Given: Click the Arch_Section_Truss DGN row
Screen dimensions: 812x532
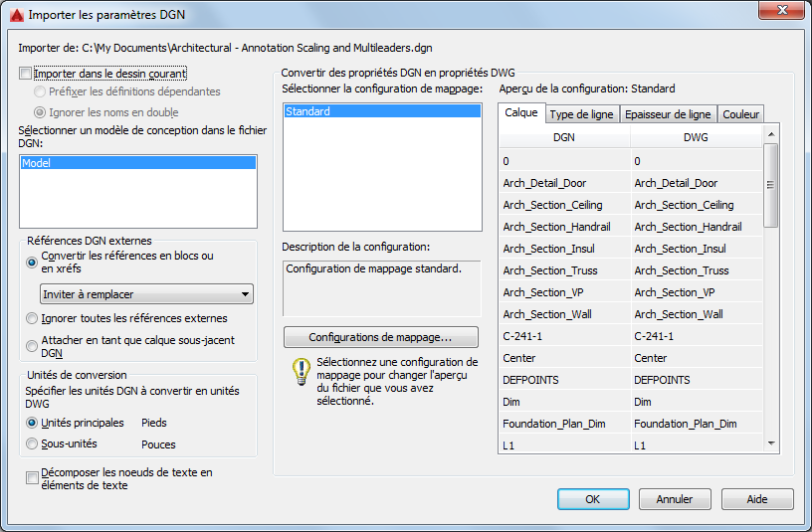Looking at the screenshot, I should (x=564, y=270).
